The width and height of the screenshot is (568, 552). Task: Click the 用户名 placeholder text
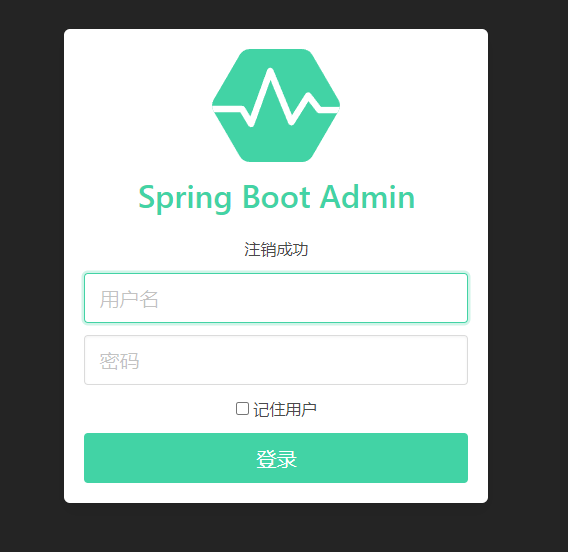coord(129,299)
